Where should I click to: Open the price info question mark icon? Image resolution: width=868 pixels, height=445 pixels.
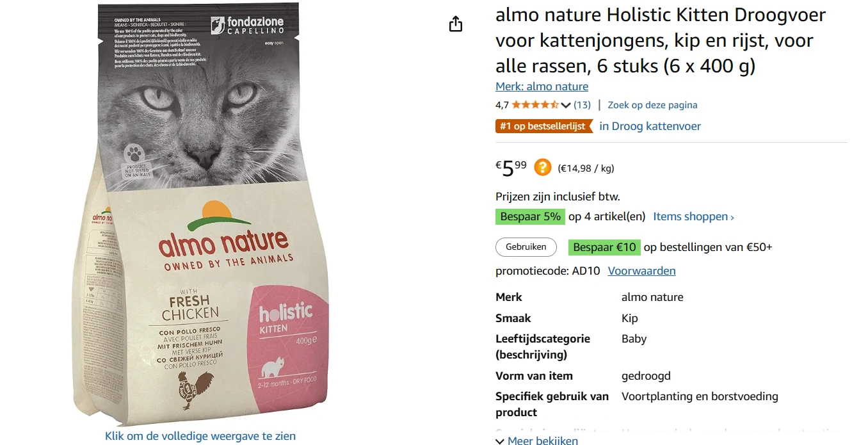coord(542,167)
